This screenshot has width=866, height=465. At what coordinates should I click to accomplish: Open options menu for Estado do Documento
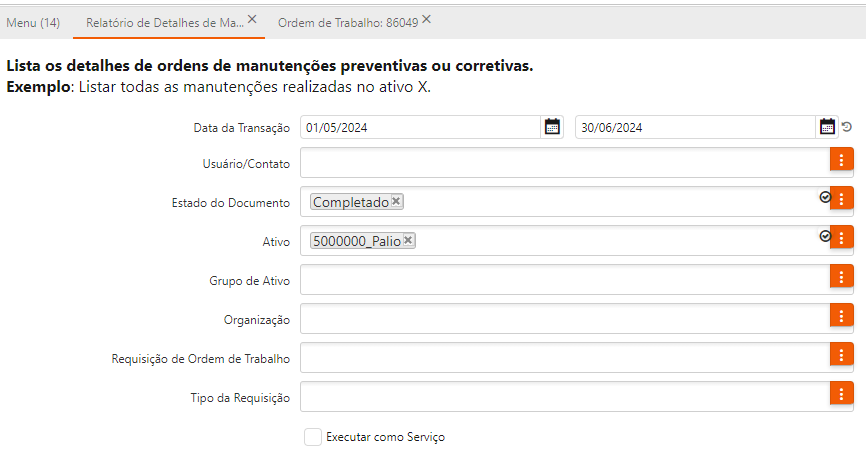pyautogui.click(x=841, y=199)
